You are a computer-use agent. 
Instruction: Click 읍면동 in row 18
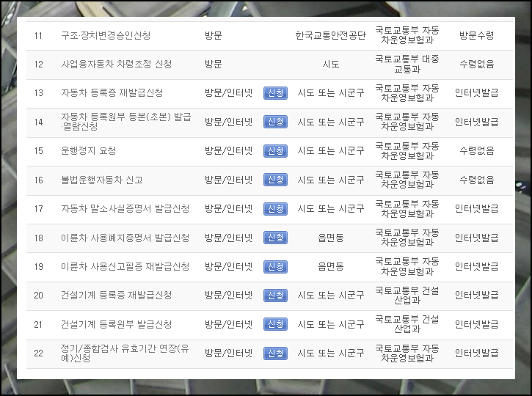331,238
